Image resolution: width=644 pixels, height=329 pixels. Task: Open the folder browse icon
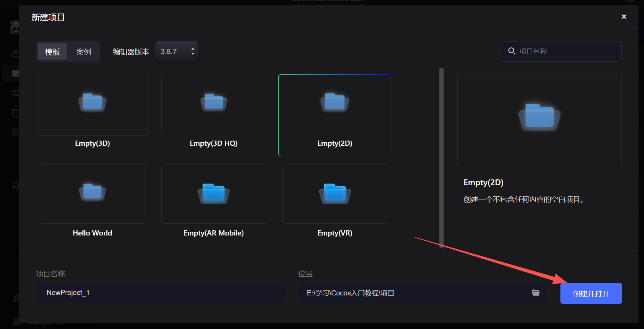[x=536, y=293]
